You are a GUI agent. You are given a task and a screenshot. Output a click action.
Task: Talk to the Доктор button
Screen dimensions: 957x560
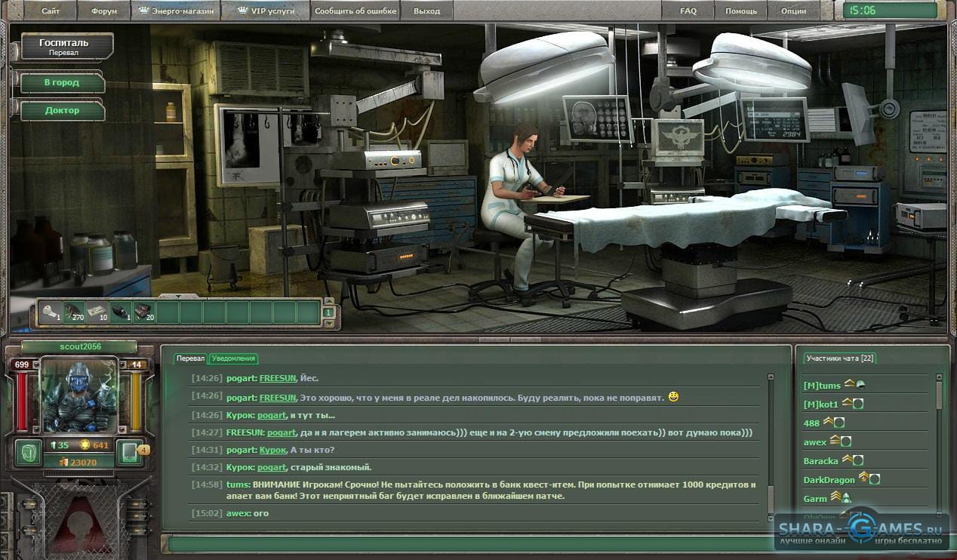pos(62,110)
